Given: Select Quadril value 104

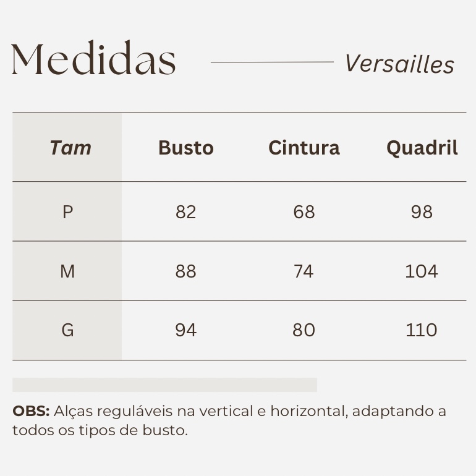Looking at the screenshot, I should click(422, 271).
